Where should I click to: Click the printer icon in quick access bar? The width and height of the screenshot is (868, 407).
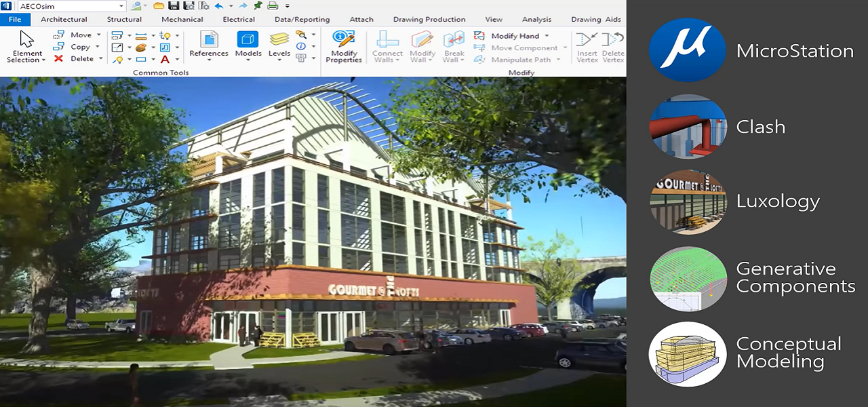point(273,6)
